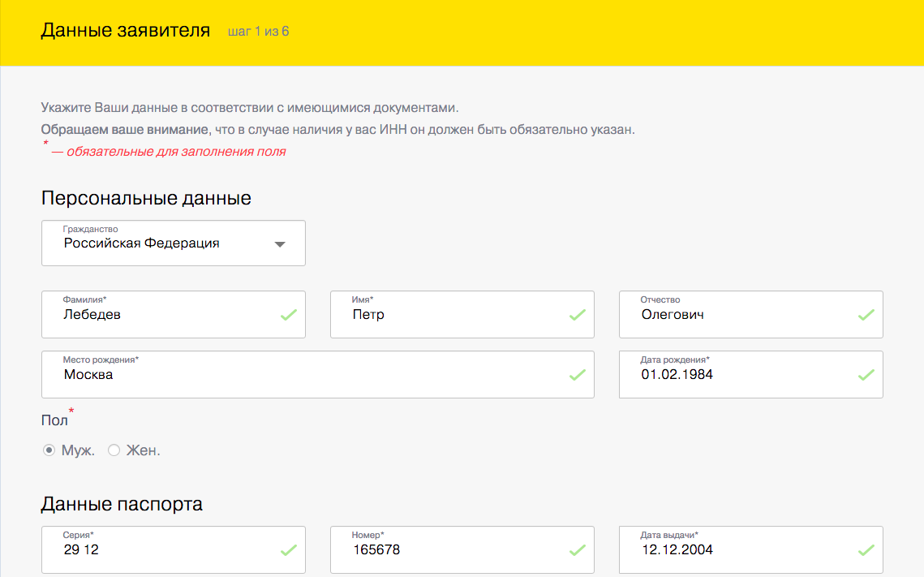The image size is (924, 577).
Task: Click the green checkmark in Имя field
Action: click(x=577, y=315)
